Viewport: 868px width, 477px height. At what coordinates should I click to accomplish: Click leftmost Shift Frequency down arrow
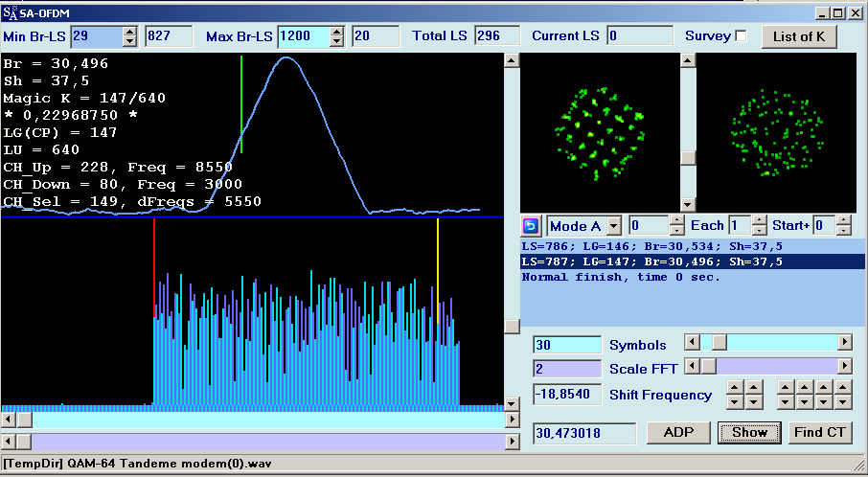[734, 401]
